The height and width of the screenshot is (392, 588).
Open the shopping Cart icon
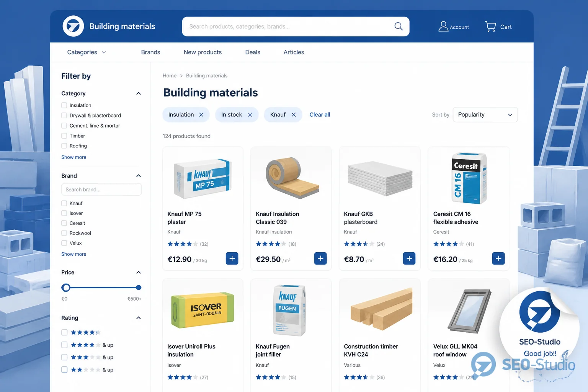pyautogui.click(x=490, y=26)
